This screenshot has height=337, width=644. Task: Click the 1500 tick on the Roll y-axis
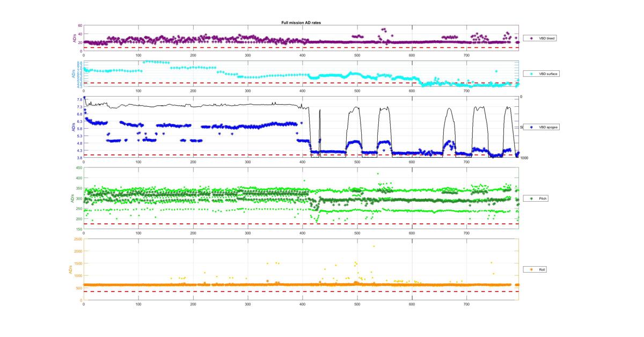tap(78, 263)
